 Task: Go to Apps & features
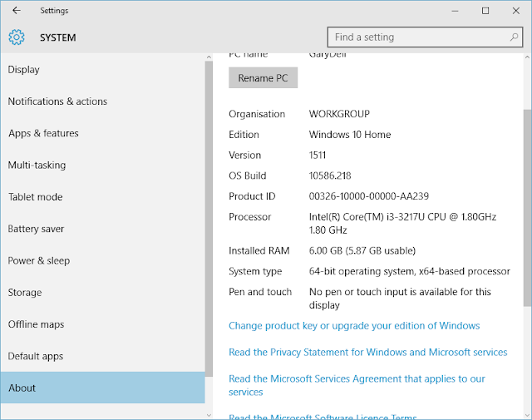coord(43,133)
